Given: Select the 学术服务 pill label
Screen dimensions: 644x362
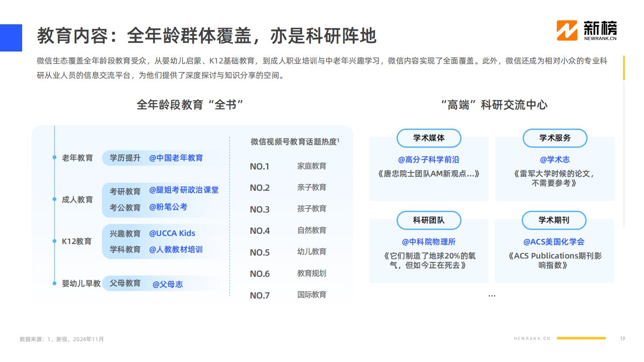Looking at the screenshot, I should (555, 138).
